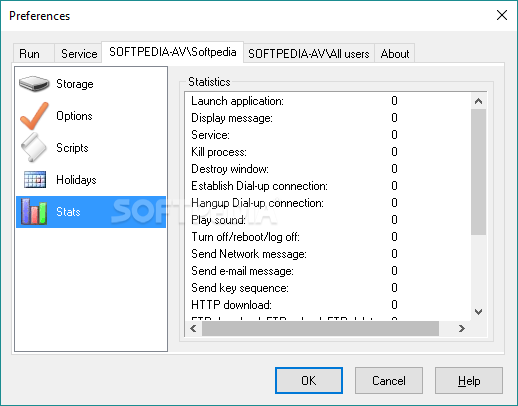Select the 'Destroy window:' row
This screenshot has height=406, width=518.
tap(328, 169)
